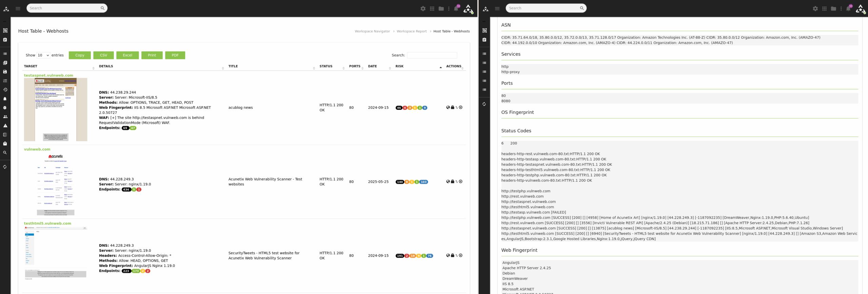Click the save disk icon in left sidebar

pos(5,72)
